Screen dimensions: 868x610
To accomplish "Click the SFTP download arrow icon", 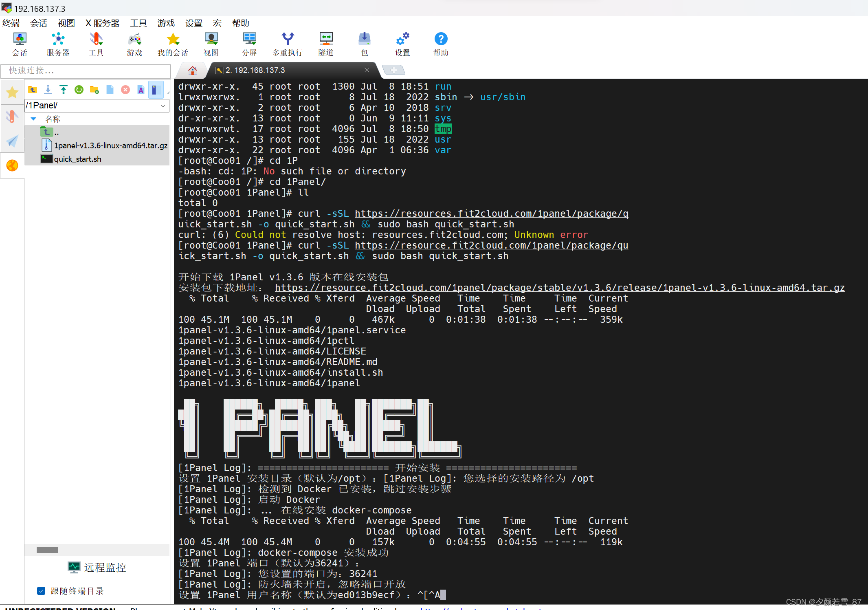I will tap(48, 90).
